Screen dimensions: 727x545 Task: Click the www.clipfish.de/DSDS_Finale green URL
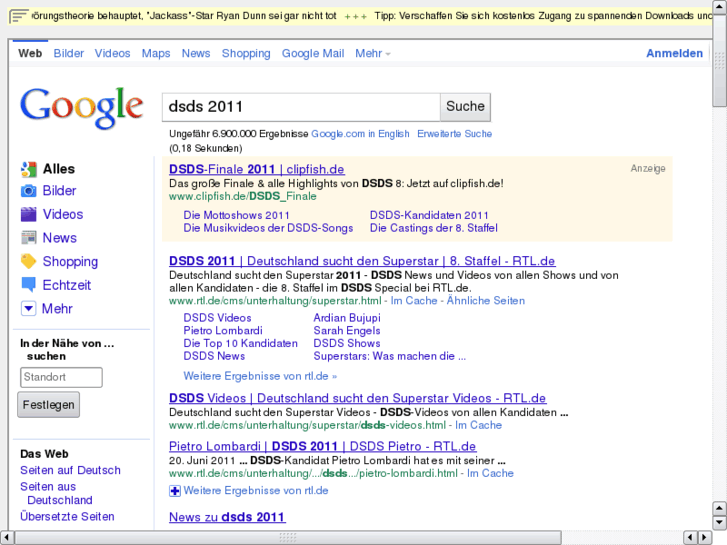[242, 197]
